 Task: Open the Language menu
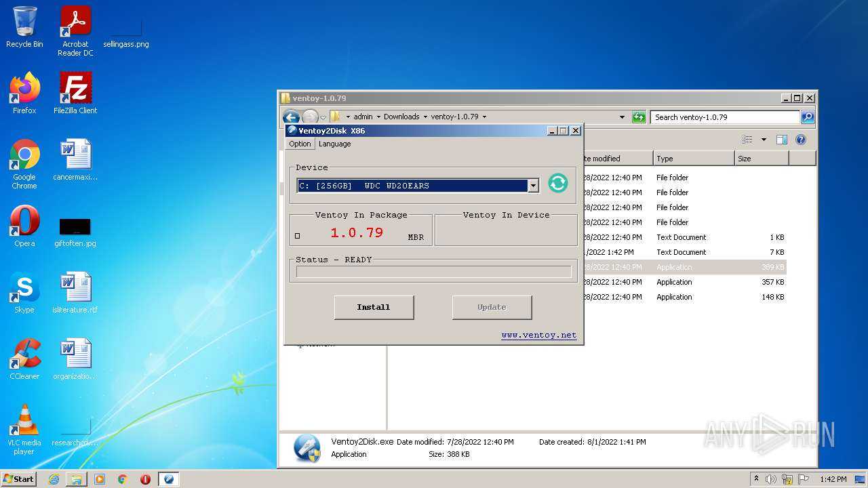[335, 144]
